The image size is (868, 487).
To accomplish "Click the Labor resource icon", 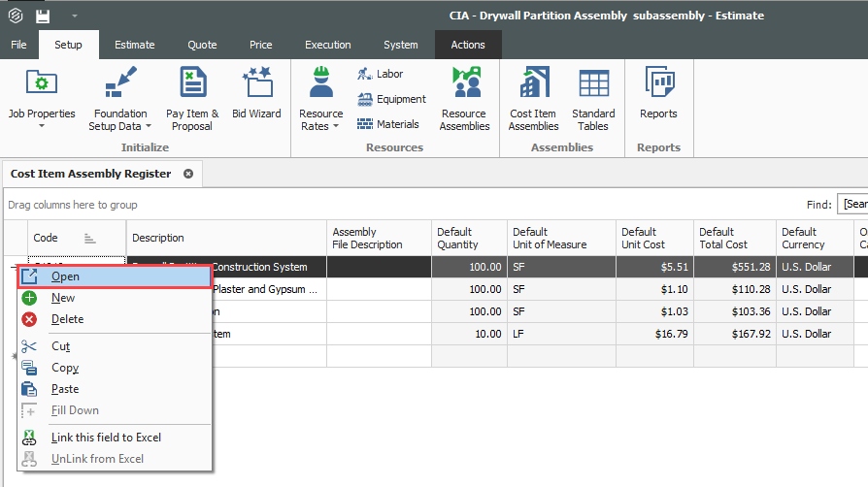I will (x=380, y=74).
